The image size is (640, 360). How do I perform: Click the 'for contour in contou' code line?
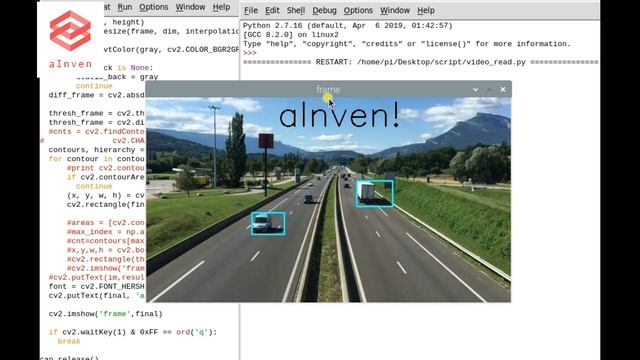pos(97,159)
